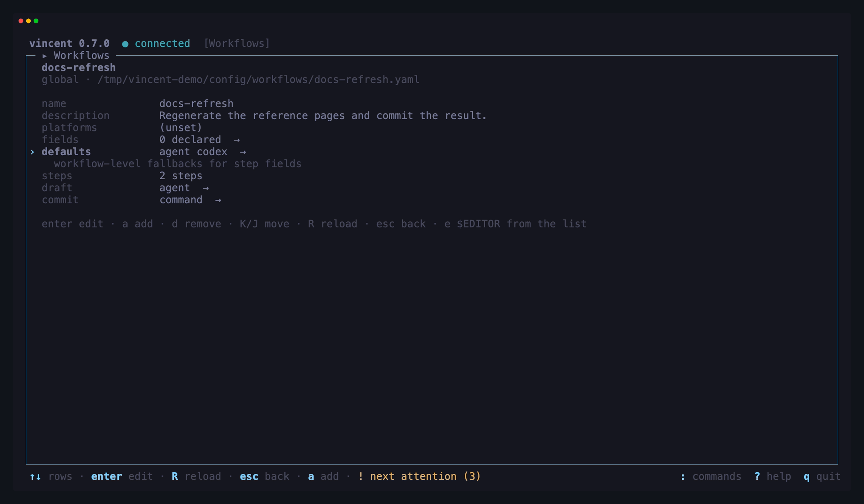This screenshot has height=504, width=864.
Task: Click the 'vincent 0.7.0' title text
Action: click(x=69, y=44)
